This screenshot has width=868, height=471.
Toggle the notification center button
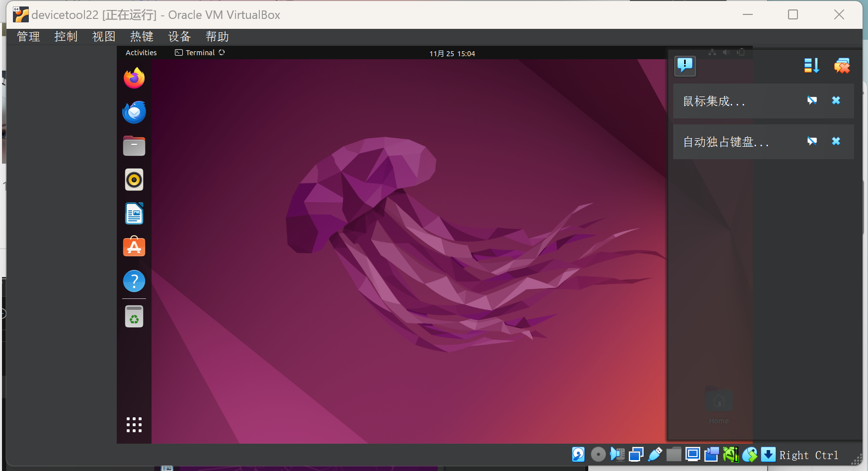point(685,66)
